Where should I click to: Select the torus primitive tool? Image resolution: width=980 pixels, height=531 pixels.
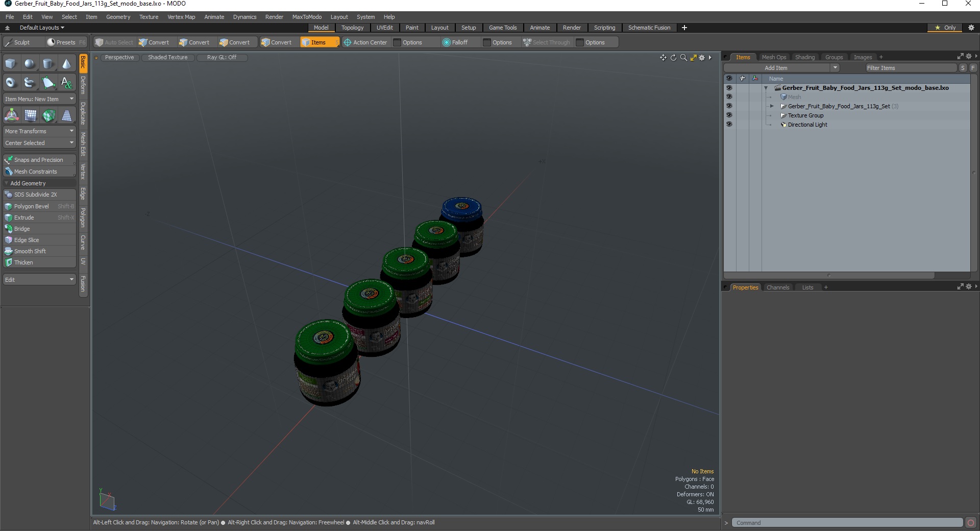(11, 82)
